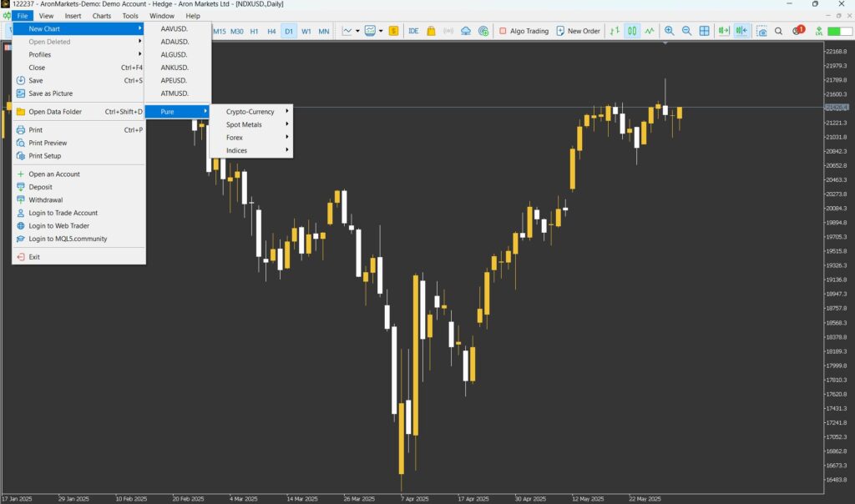Click the green LVL connection icon
The height and width of the screenshot is (504, 855).
[x=818, y=31]
